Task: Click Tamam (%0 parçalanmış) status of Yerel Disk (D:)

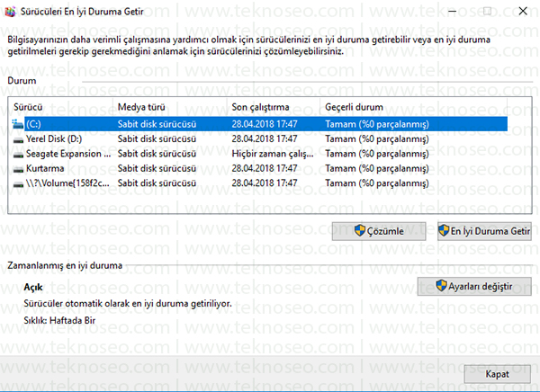Action: tap(377, 139)
